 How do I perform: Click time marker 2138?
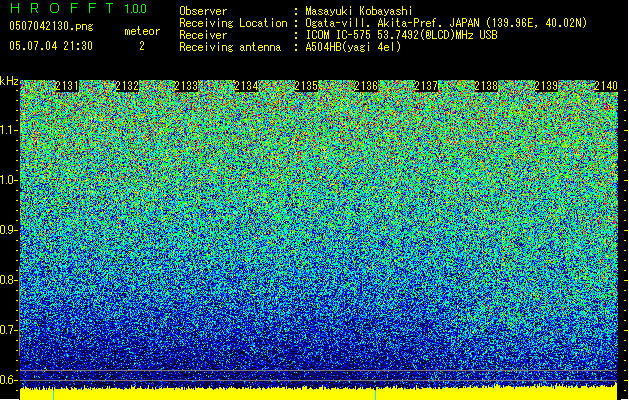[486, 86]
